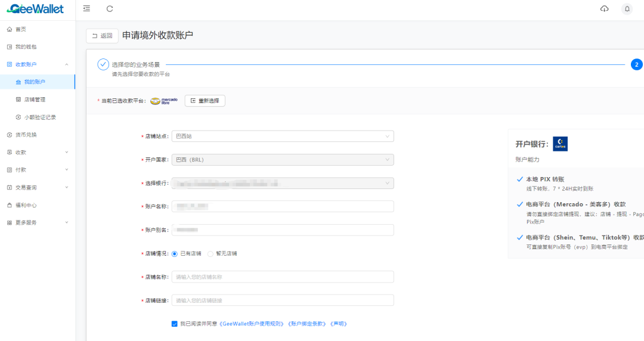
Task: Collapse the sidebar menu toggle icon
Action: point(86,8)
